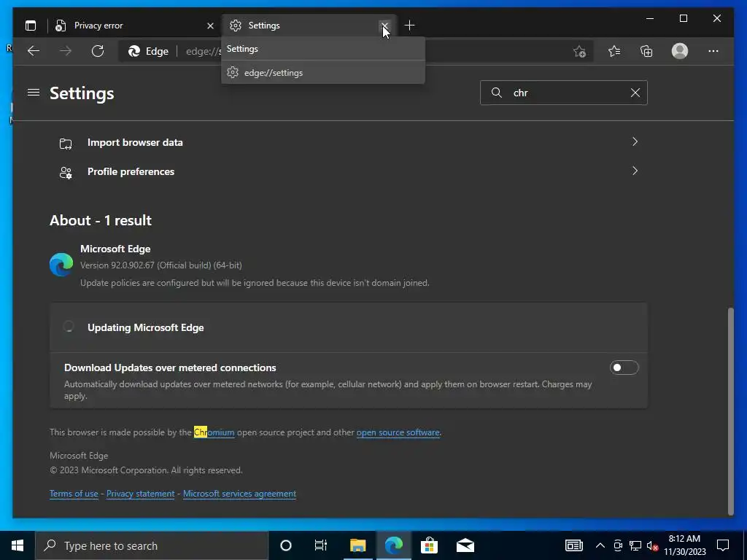Open Collections panel
Image resolution: width=747 pixels, height=560 pixels.
646,51
